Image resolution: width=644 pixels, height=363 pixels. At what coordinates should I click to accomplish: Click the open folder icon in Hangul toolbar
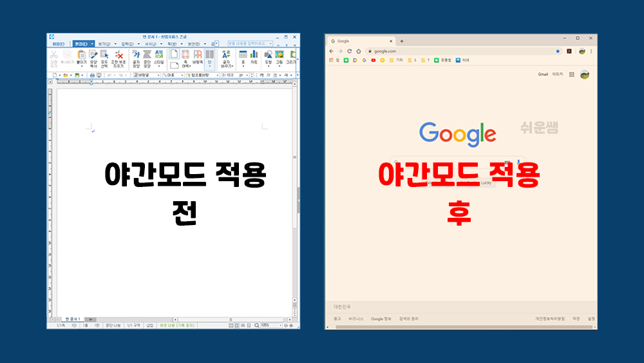pyautogui.click(x=65, y=75)
